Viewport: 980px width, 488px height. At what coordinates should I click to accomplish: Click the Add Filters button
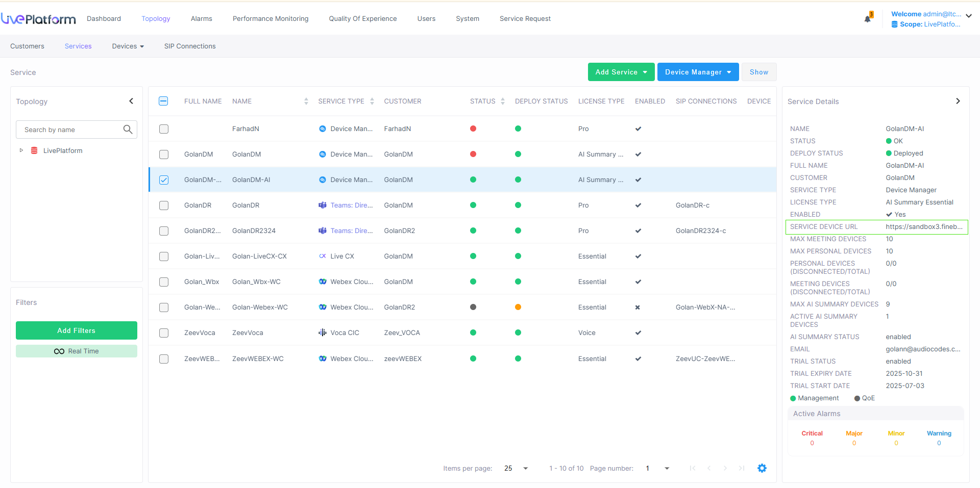coord(77,330)
